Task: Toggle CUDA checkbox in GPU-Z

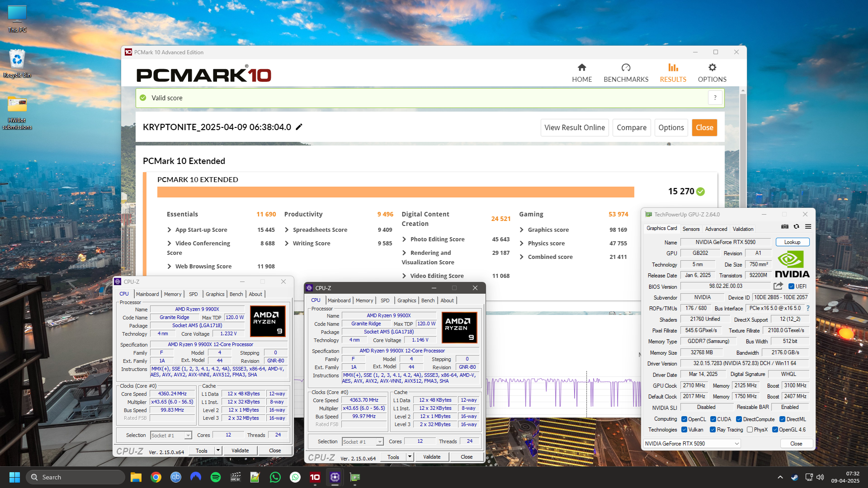Action: pyautogui.click(x=713, y=419)
